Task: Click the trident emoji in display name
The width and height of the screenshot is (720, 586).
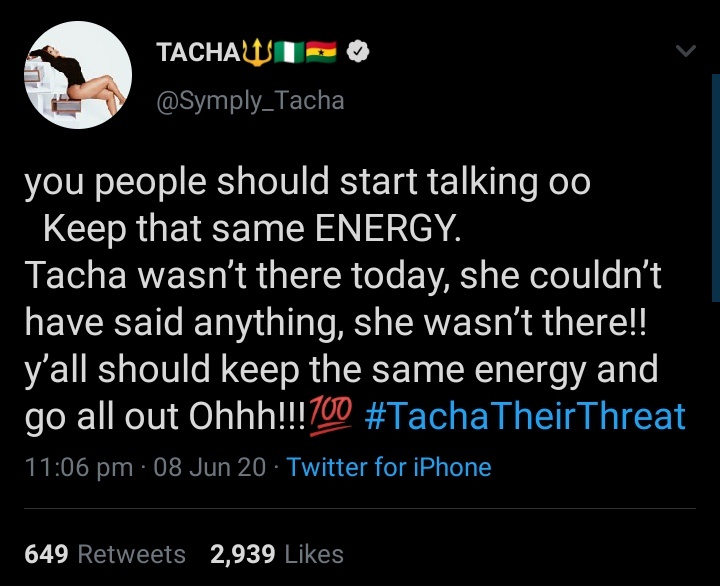Action: [256, 52]
